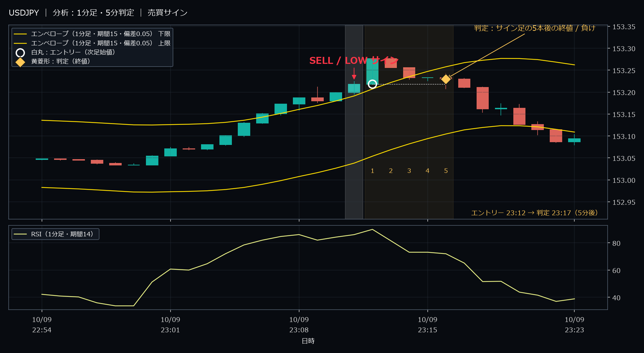
Task: Click the 10/09 22:54 time label
Action: (42, 325)
